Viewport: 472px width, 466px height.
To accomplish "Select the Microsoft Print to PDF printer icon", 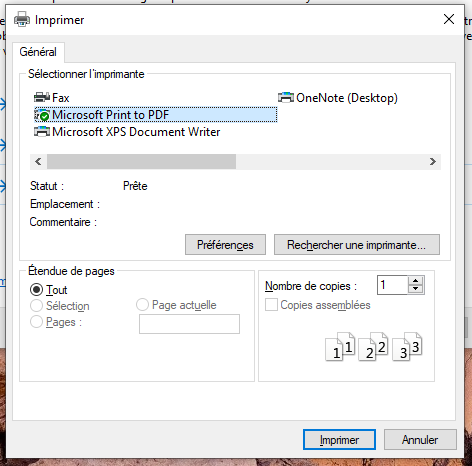I will coord(42,115).
